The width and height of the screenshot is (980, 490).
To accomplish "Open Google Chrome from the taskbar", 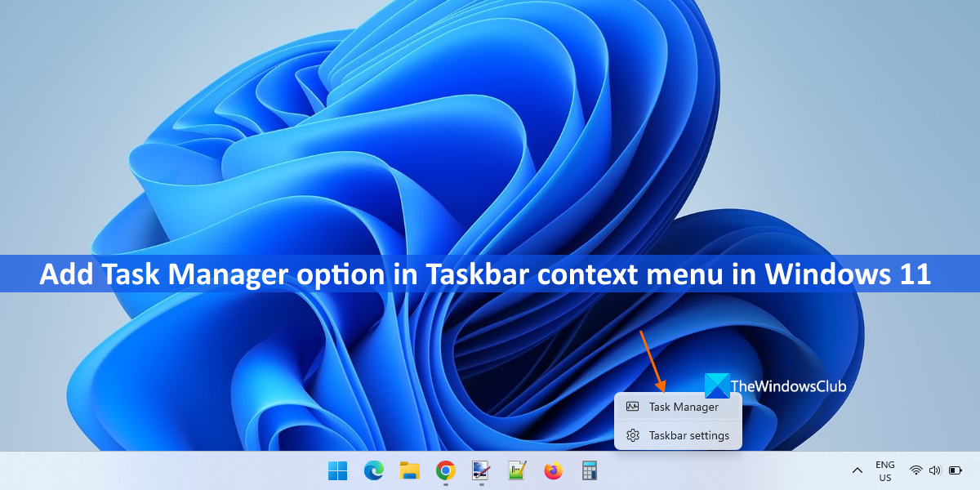I will tap(443, 470).
